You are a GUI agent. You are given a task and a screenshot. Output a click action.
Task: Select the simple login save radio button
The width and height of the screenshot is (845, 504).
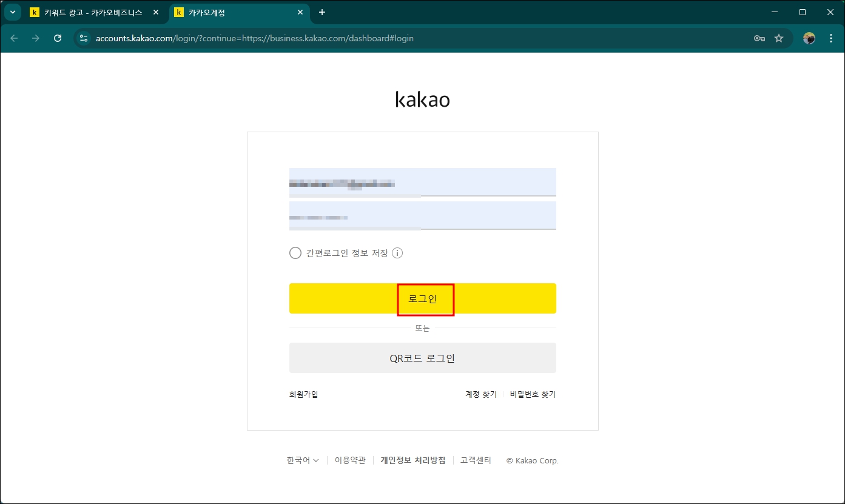point(295,252)
